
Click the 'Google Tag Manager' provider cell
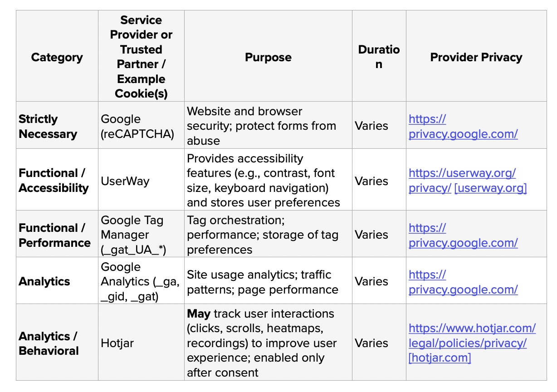pos(132,235)
